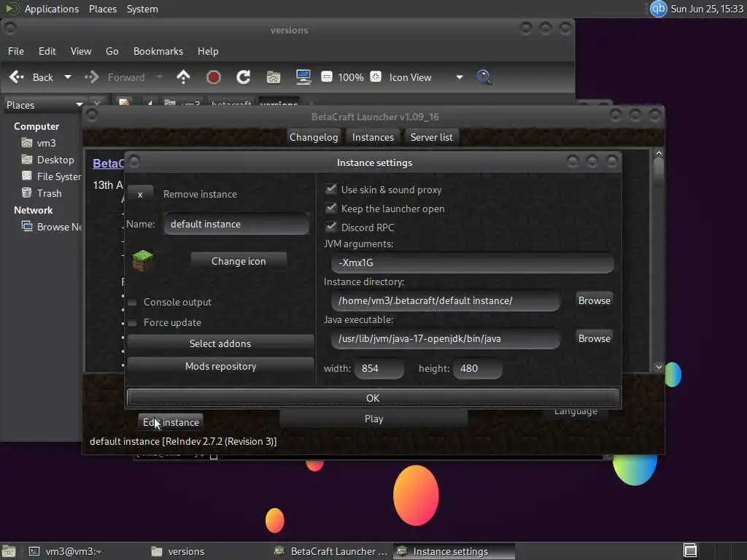Click the height value field
Viewport: 747px width, 560px height.
click(477, 368)
